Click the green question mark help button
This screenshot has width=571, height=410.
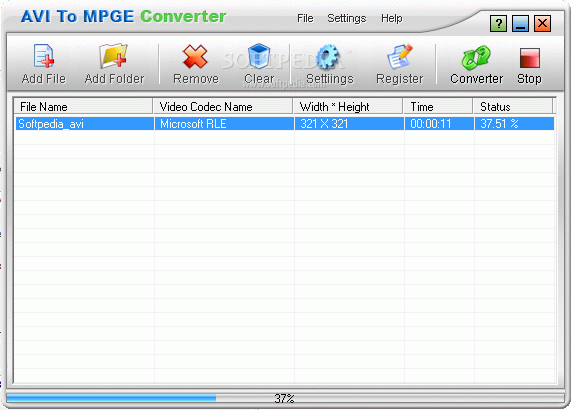pyautogui.click(x=498, y=24)
